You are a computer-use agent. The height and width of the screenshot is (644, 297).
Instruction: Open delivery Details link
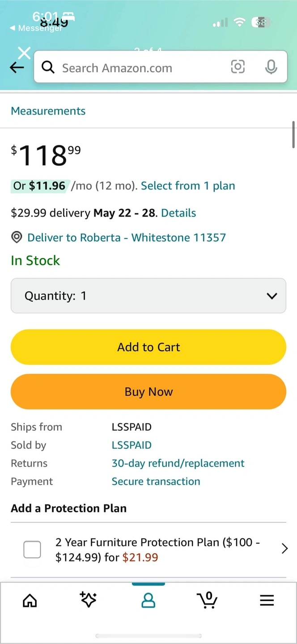point(178,213)
